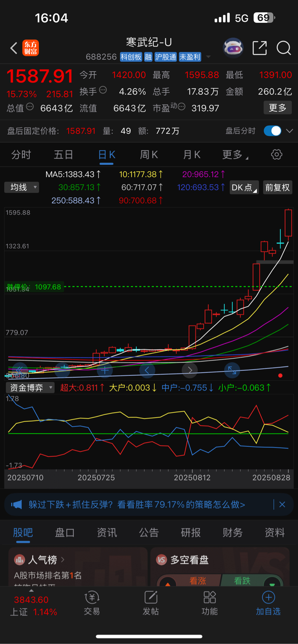
Task: Expand the 上证 index bar up arrow
Action: pos(31,591)
